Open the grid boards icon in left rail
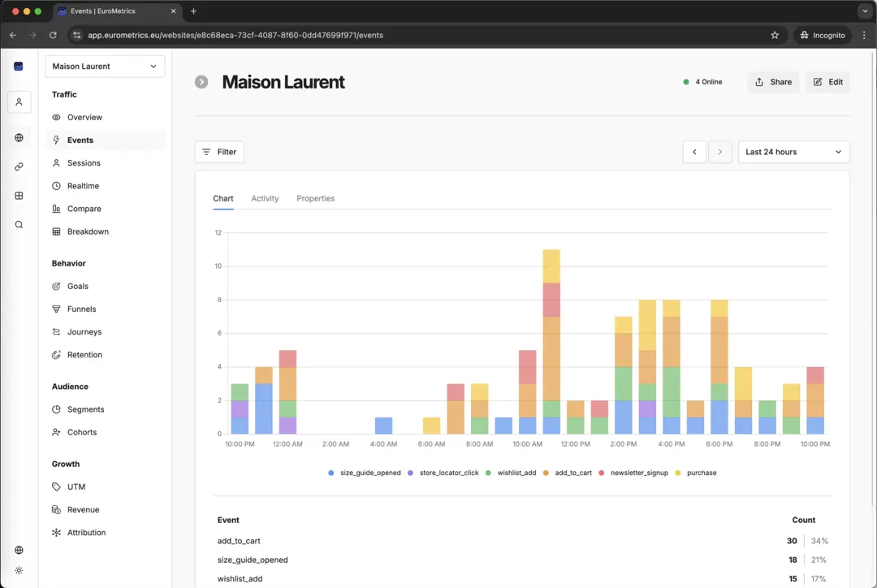This screenshot has width=877, height=588. point(19,196)
